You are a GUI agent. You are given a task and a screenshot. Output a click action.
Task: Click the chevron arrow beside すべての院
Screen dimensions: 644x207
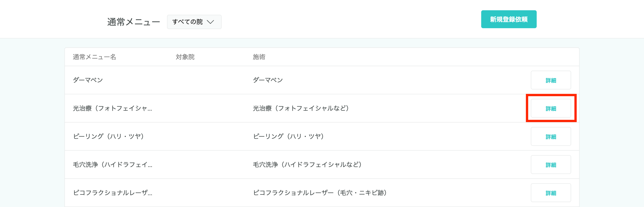[211, 22]
